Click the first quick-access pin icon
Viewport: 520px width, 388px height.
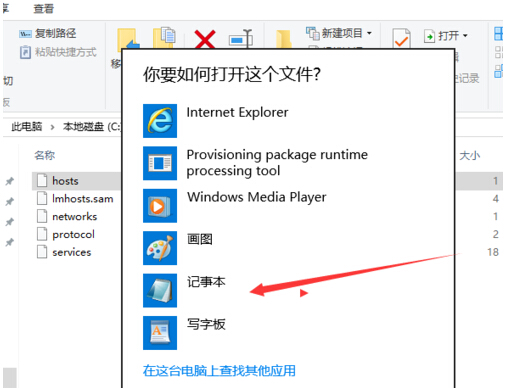point(9,181)
